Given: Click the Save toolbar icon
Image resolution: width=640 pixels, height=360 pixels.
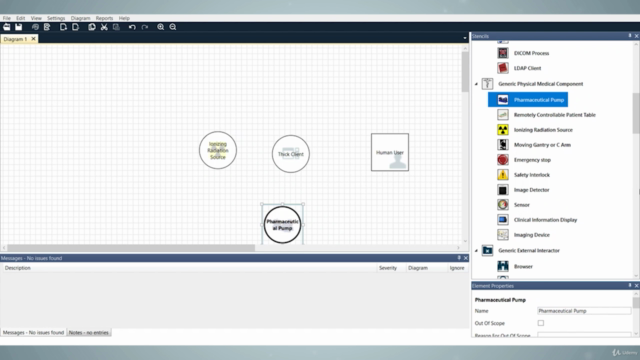Looking at the screenshot, I should 19,27.
